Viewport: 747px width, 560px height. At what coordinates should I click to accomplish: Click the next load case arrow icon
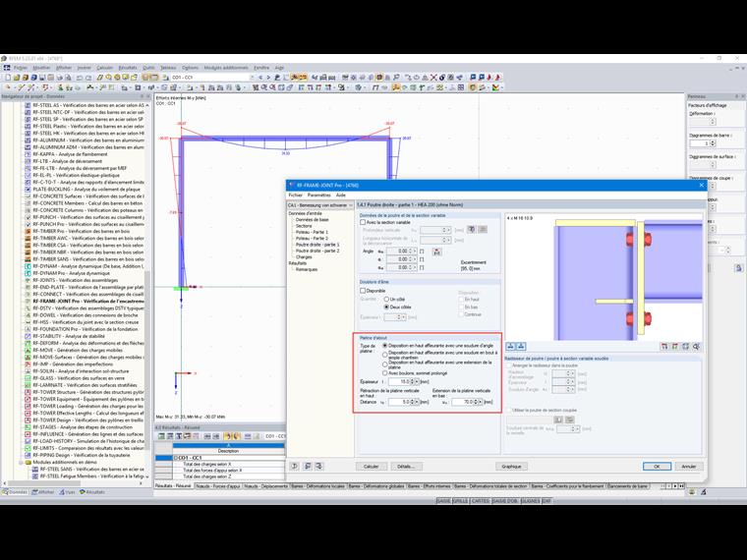tap(268, 78)
